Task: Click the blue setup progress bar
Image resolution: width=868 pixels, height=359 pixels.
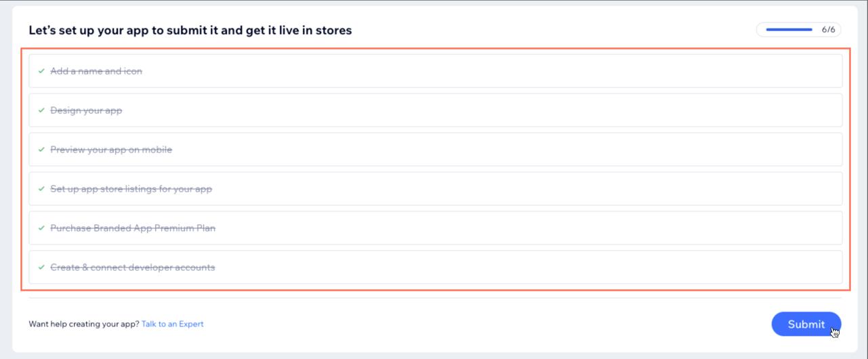Action: [x=789, y=30]
